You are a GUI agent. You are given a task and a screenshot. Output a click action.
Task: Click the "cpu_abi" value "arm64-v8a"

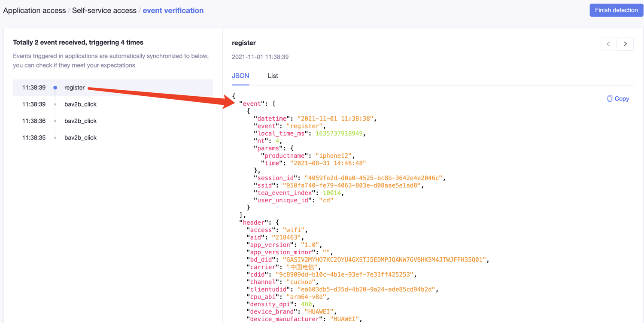pos(306,297)
